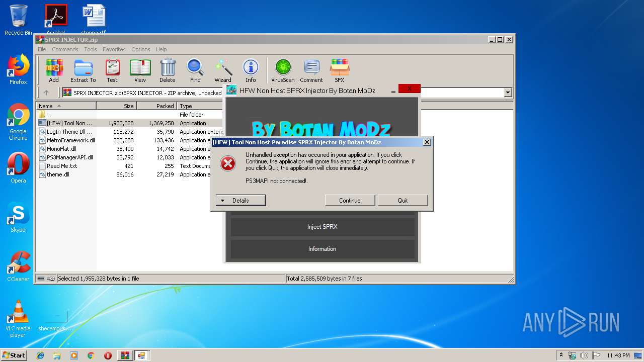Sort file list by Size column
The height and width of the screenshot is (362, 644).
116,106
